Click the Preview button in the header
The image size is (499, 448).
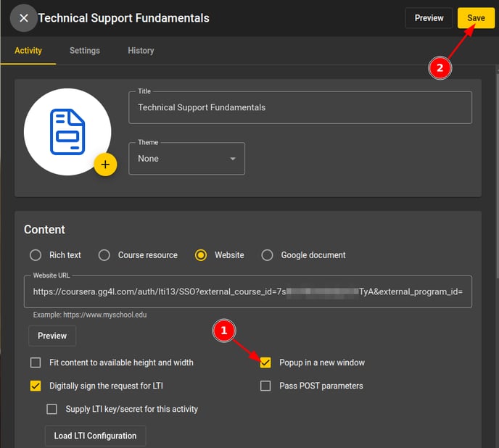click(429, 18)
